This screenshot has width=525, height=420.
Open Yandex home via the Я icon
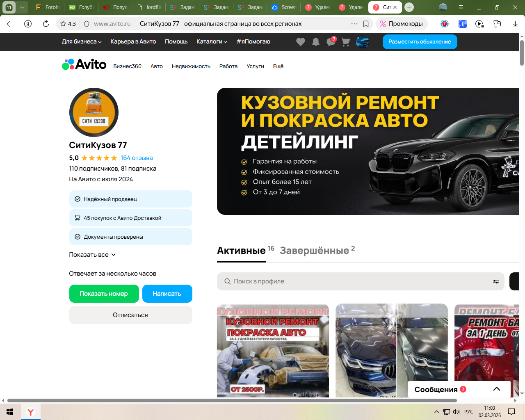click(x=28, y=24)
